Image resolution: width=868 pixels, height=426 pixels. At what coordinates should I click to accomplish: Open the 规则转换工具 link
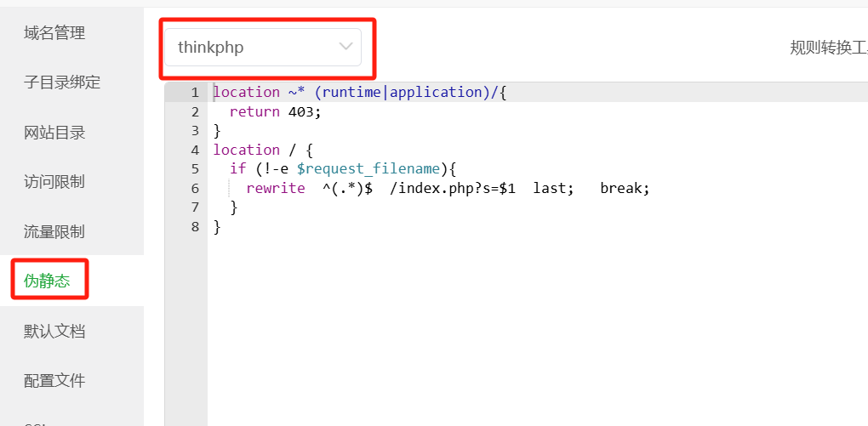pos(827,48)
